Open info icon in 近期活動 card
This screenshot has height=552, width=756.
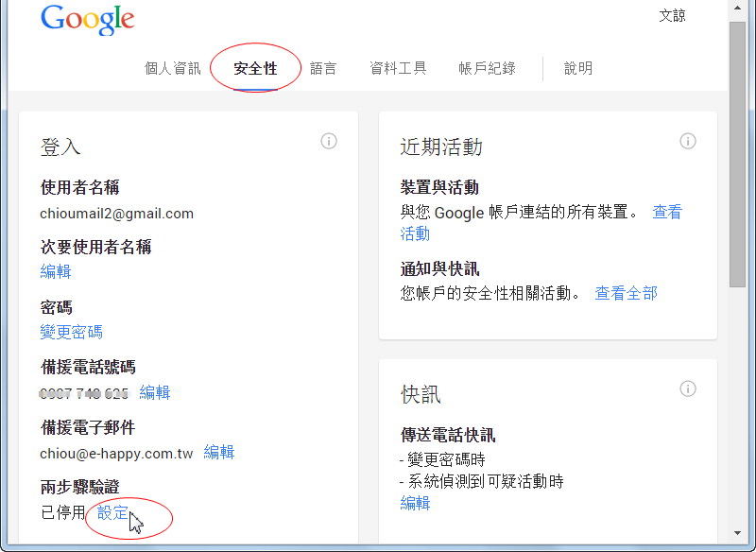(688, 141)
